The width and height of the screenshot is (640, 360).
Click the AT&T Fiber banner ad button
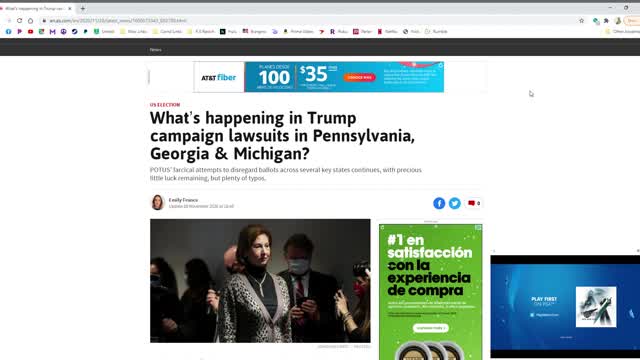point(359,77)
